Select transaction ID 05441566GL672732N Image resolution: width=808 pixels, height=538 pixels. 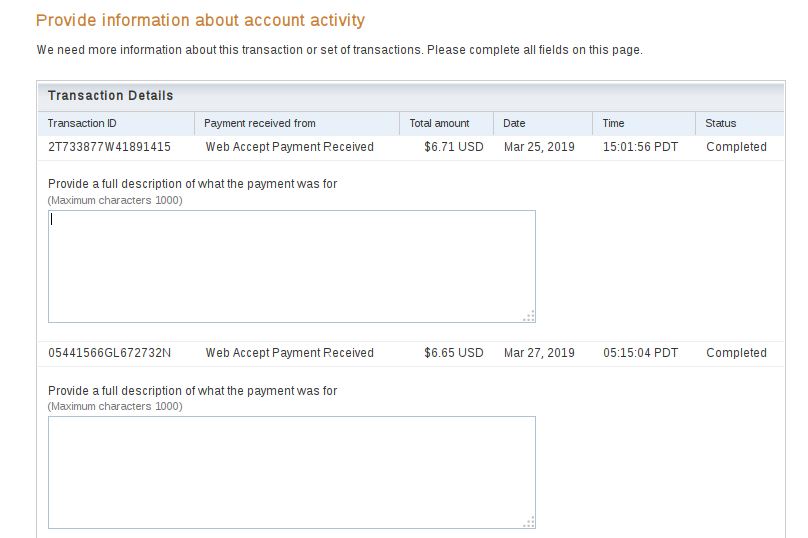pyautogui.click(x=109, y=353)
